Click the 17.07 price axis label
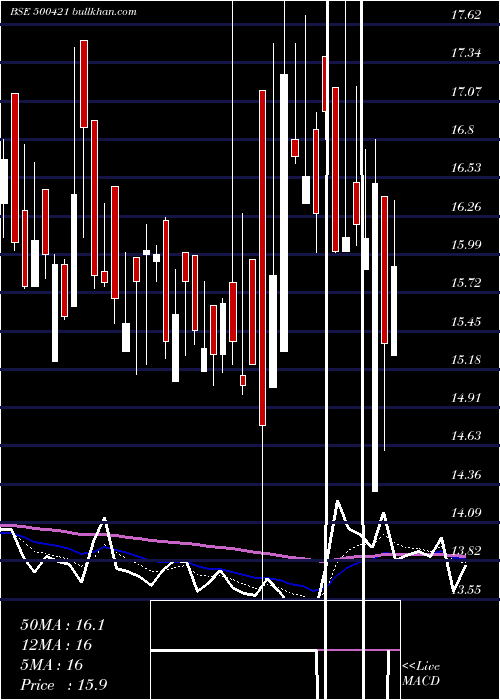This screenshot has height=700, width=500. tap(466, 92)
